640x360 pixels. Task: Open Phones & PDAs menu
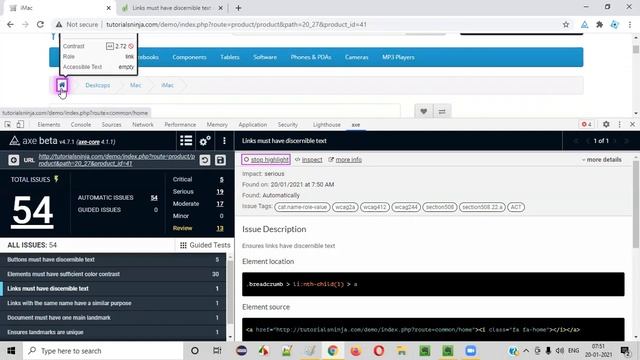[x=311, y=57]
